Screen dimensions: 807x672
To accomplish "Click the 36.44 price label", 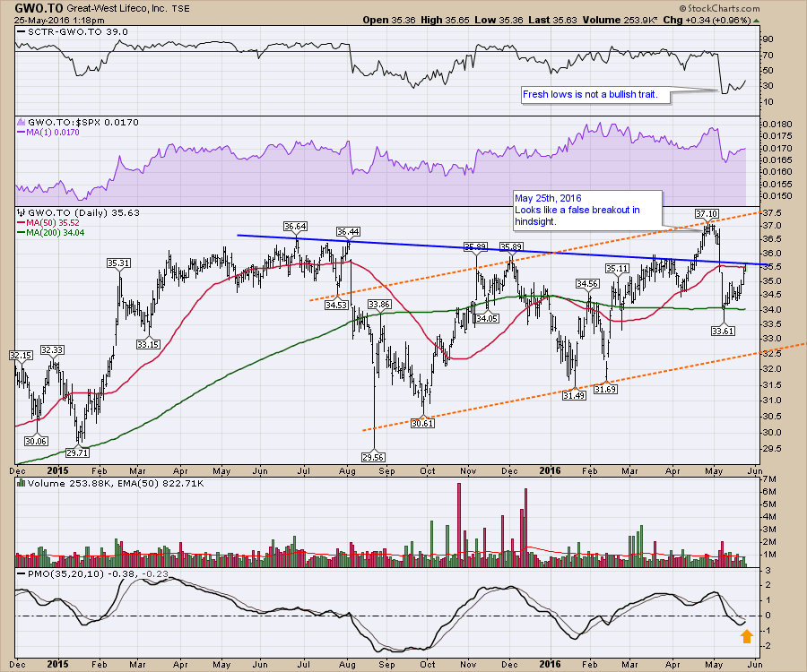I will [x=349, y=232].
